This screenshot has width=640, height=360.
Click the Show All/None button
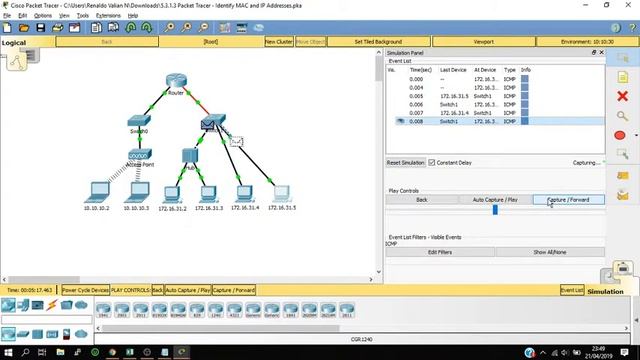point(550,252)
